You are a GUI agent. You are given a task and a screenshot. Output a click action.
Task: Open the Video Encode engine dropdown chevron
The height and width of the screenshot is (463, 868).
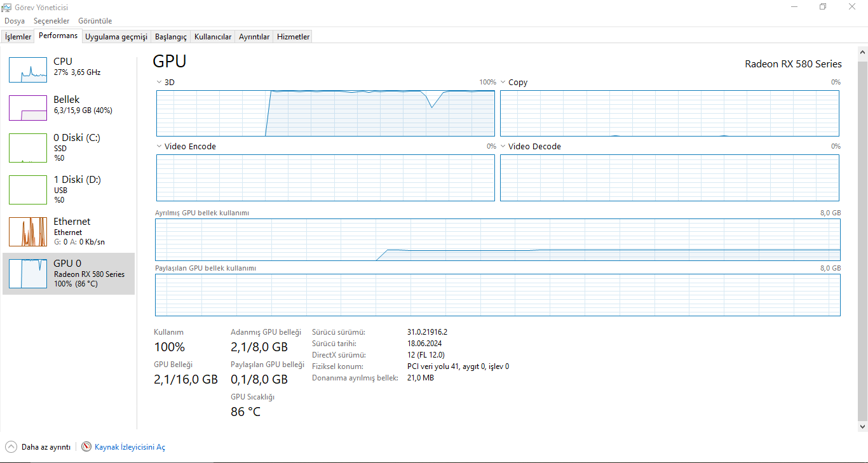pyautogui.click(x=159, y=147)
